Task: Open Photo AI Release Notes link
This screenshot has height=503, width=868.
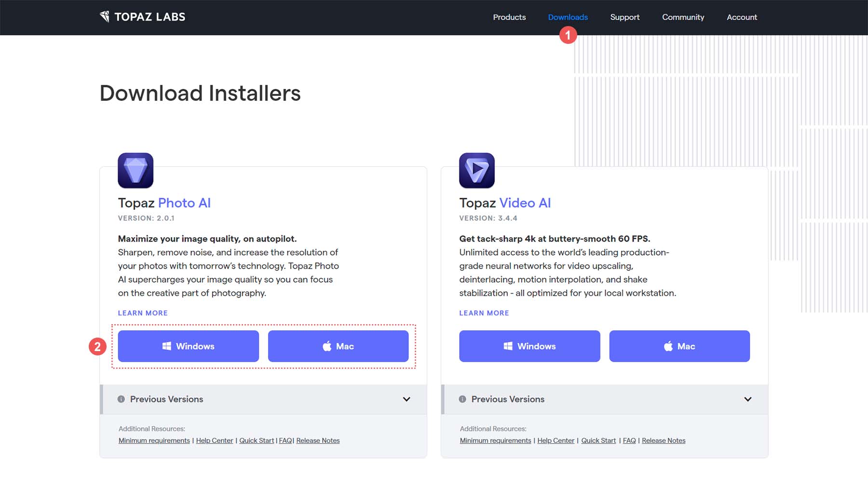Action: coord(318,441)
